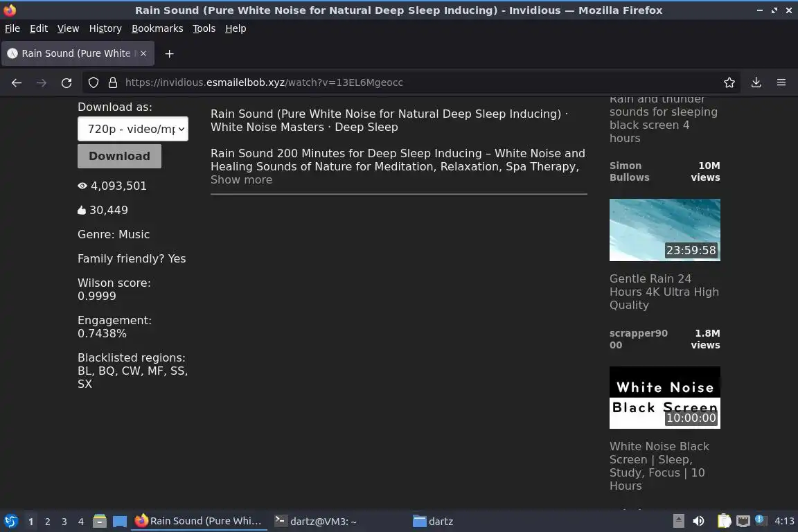Open the Help menu
This screenshot has width=798, height=532.
[236, 28]
